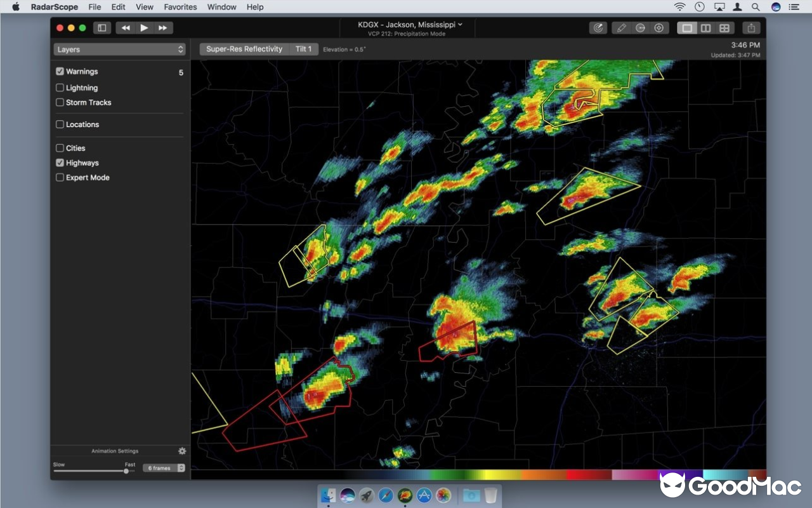Screen dimensions: 812x508
Task: Enable the Storm Tracks checkbox
Action: [60, 102]
